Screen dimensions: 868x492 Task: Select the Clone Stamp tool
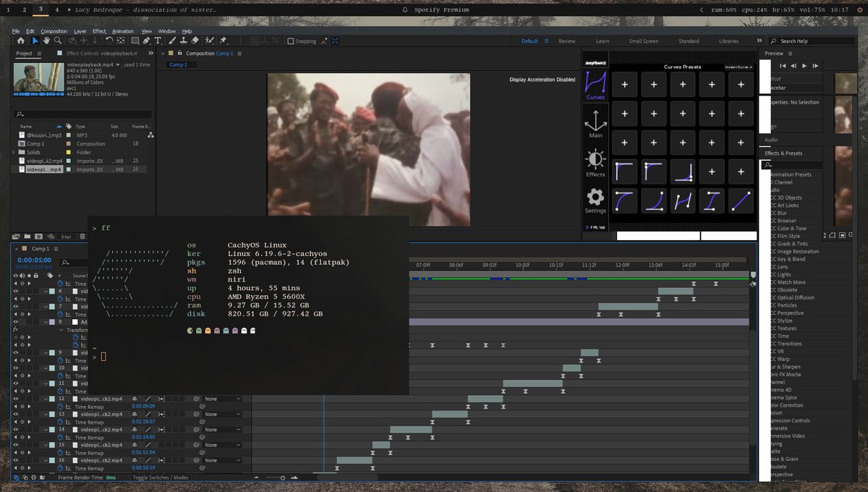point(184,41)
